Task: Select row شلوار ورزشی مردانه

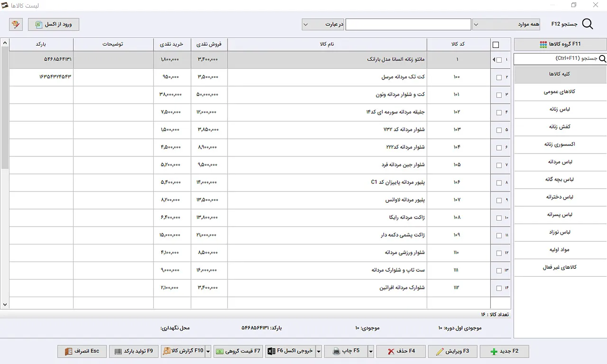Action: [260, 253]
